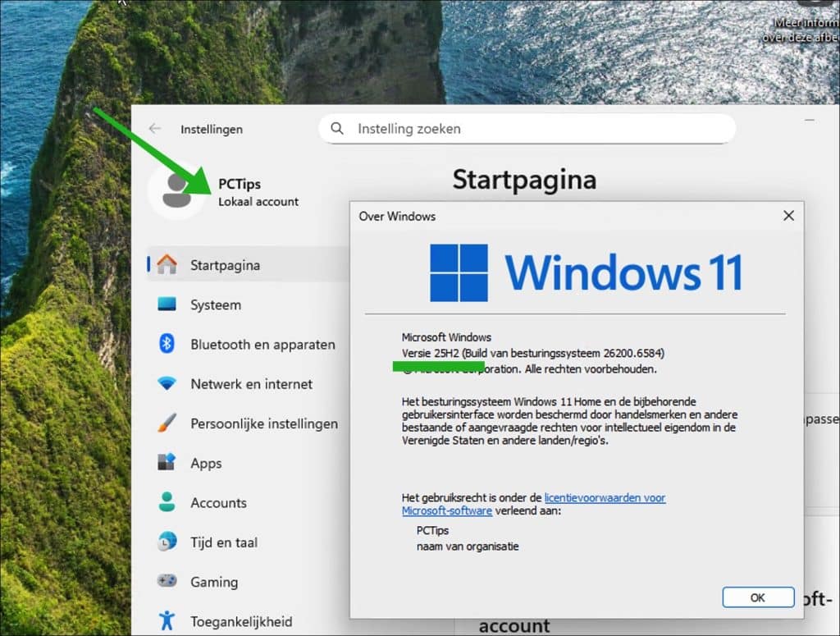This screenshot has height=636, width=840.
Task: Click the Netwerk en internet Wi-Fi icon
Action: point(167,384)
